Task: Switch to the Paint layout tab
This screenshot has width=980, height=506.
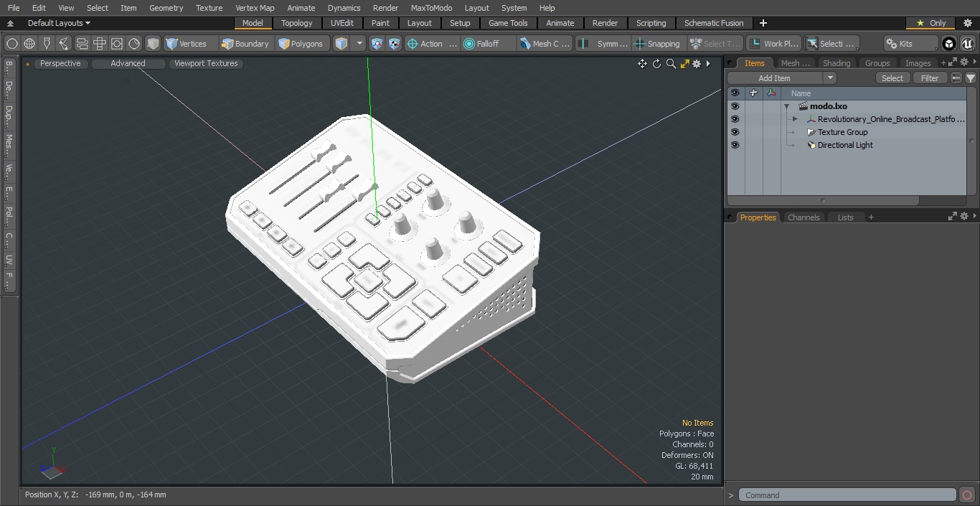Action: coord(381,23)
